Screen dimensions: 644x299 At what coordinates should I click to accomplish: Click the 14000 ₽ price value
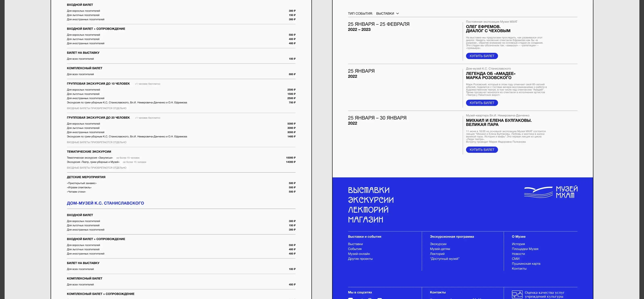[290, 162]
